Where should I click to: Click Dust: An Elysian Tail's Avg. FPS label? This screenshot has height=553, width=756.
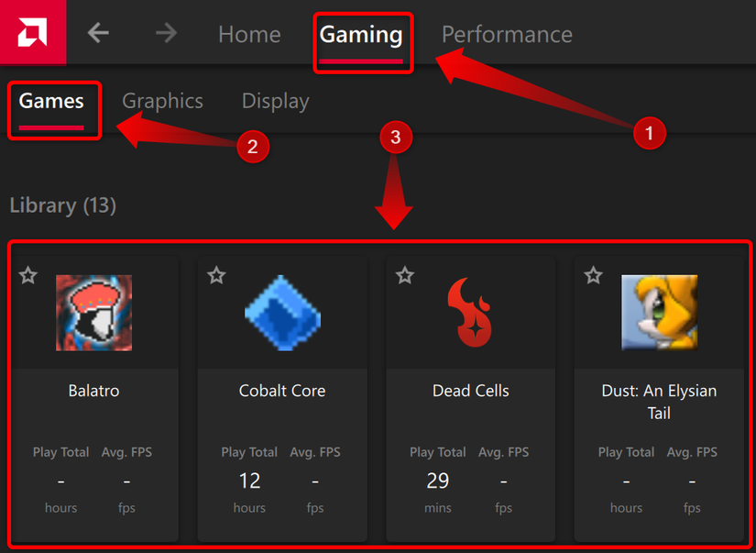point(693,453)
